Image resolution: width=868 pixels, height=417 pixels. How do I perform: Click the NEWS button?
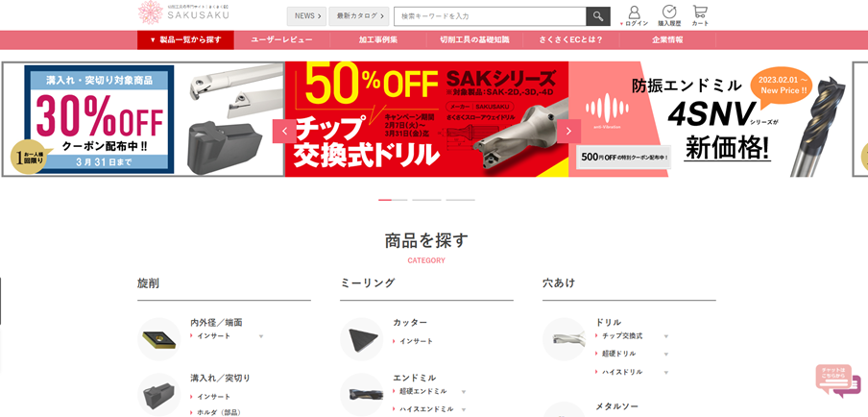click(306, 16)
